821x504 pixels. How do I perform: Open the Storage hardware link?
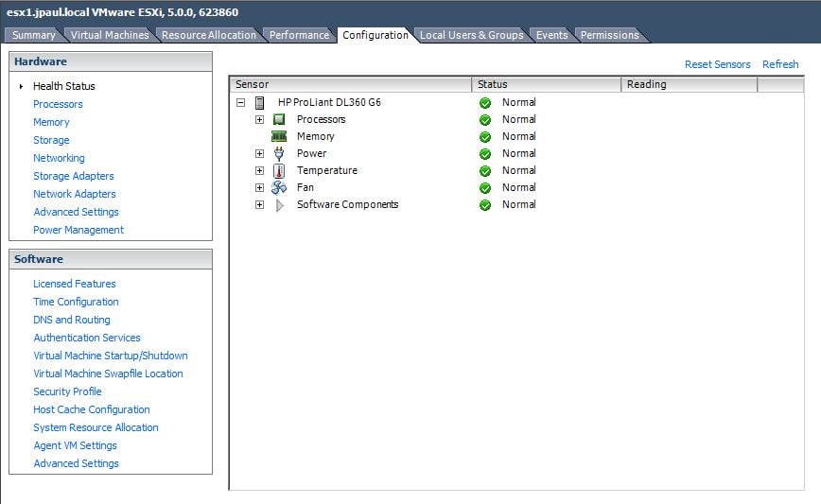51,140
